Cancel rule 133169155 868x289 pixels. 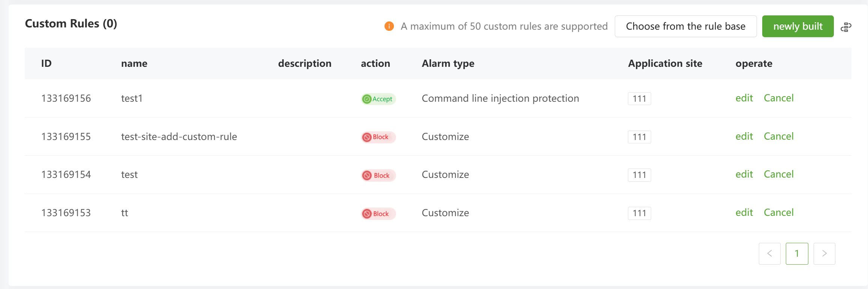(x=779, y=136)
